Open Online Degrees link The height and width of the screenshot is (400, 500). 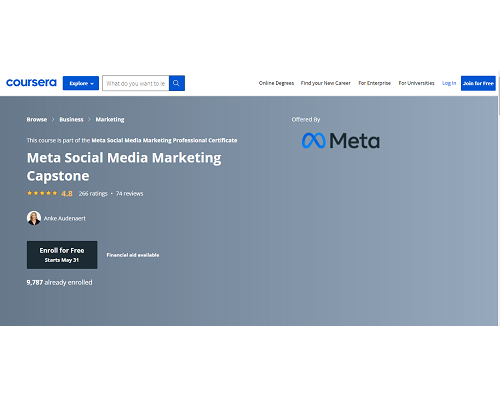point(276,83)
